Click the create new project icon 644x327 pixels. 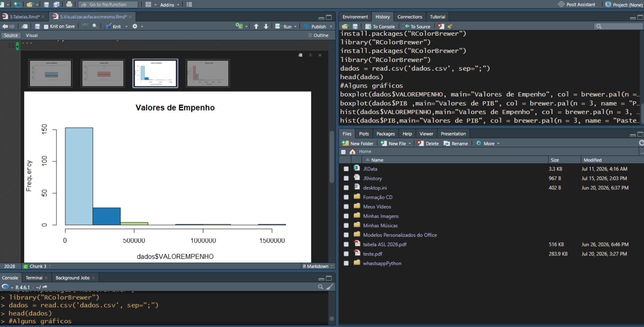[17, 4]
